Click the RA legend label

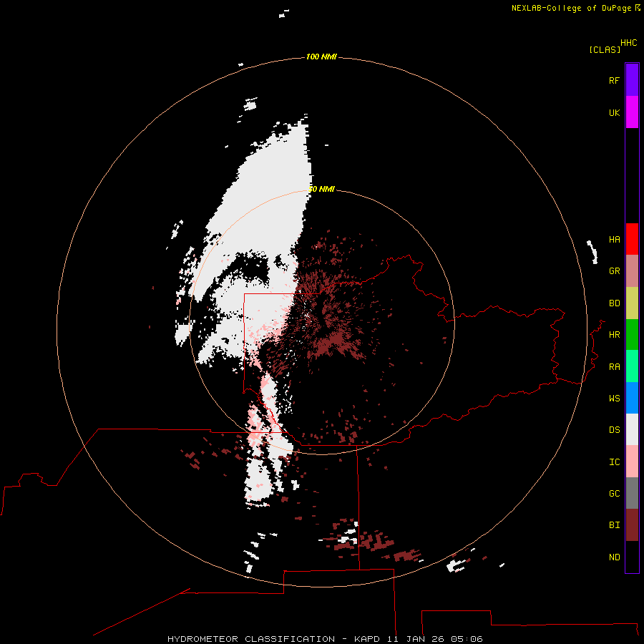614,367
